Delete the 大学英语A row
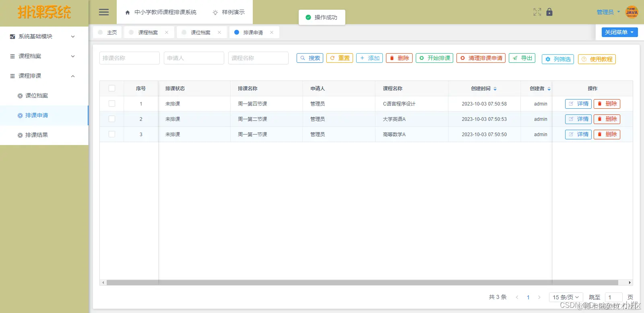 [x=607, y=119]
